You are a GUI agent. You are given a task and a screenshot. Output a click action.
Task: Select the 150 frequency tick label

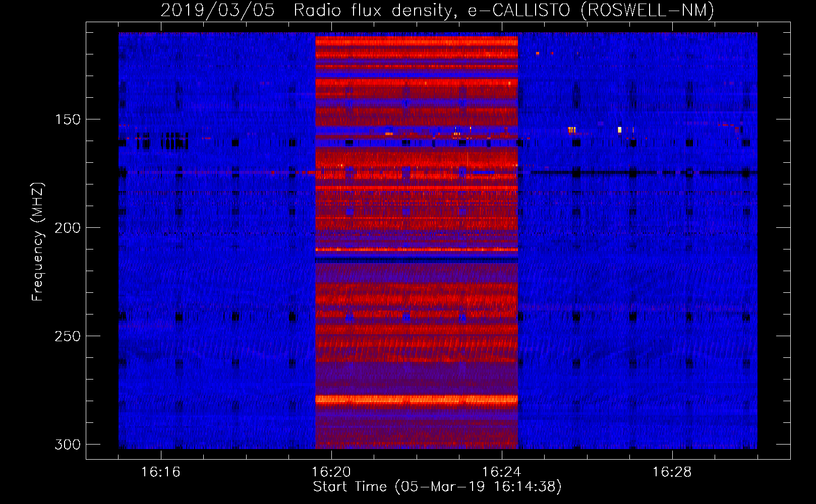[x=67, y=119]
